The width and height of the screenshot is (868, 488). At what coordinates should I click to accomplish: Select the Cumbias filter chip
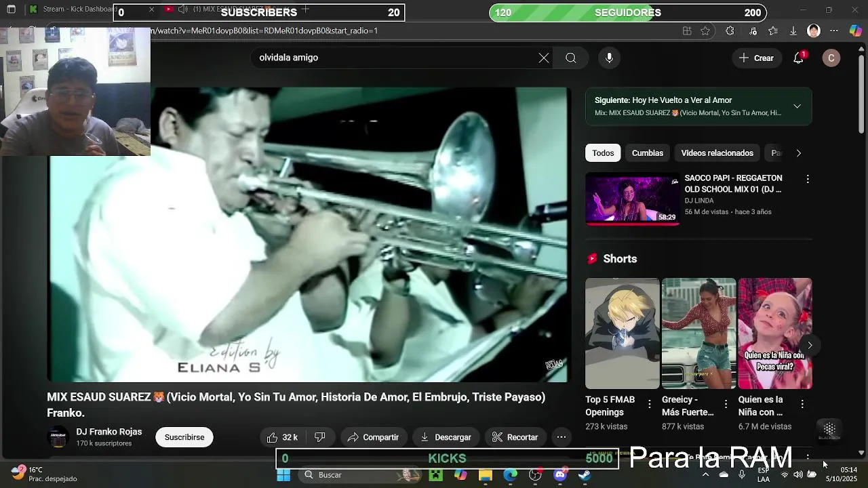(648, 153)
